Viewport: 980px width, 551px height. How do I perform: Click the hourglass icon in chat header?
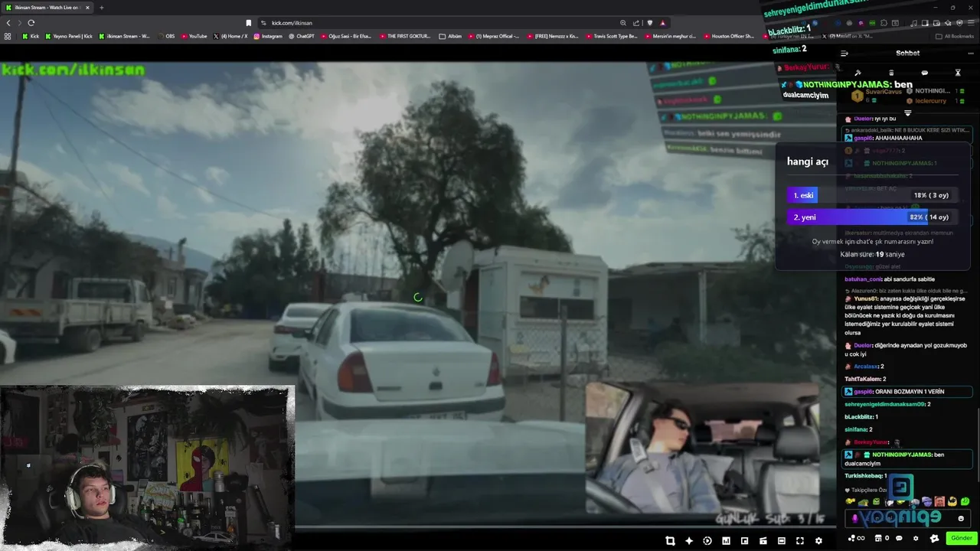pos(958,73)
